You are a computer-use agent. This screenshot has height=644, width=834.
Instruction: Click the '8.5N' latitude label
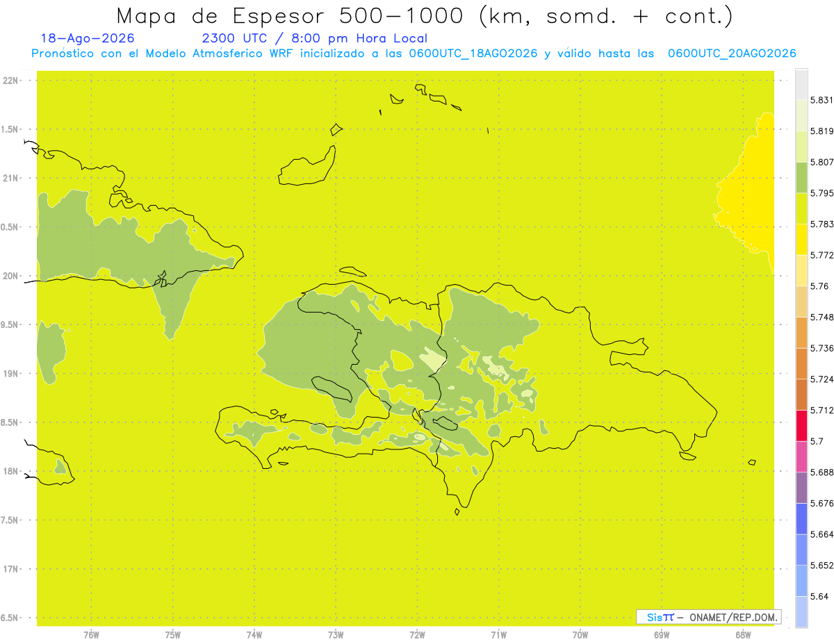[x=10, y=422]
